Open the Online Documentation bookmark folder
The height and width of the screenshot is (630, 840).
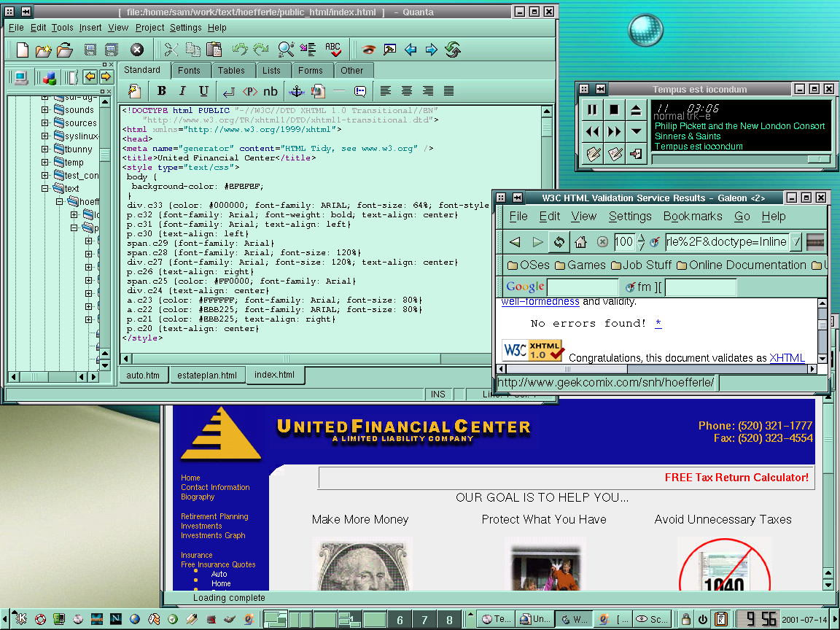click(742, 265)
